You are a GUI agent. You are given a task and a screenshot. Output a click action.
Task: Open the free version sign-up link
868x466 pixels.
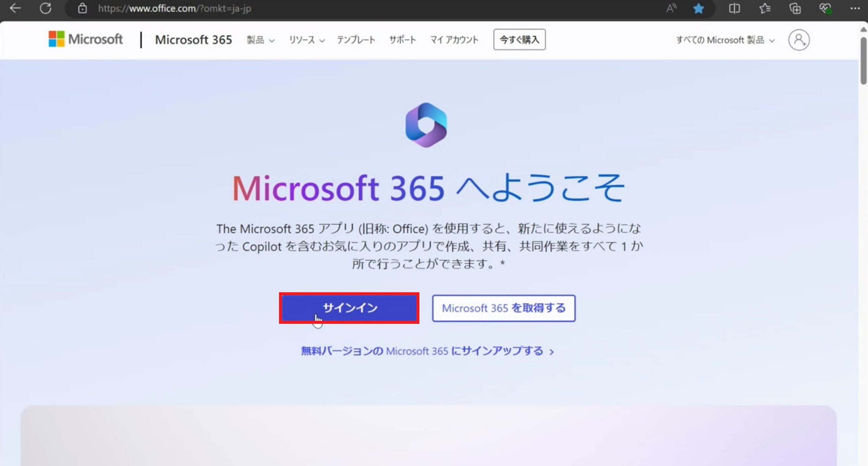click(427, 351)
